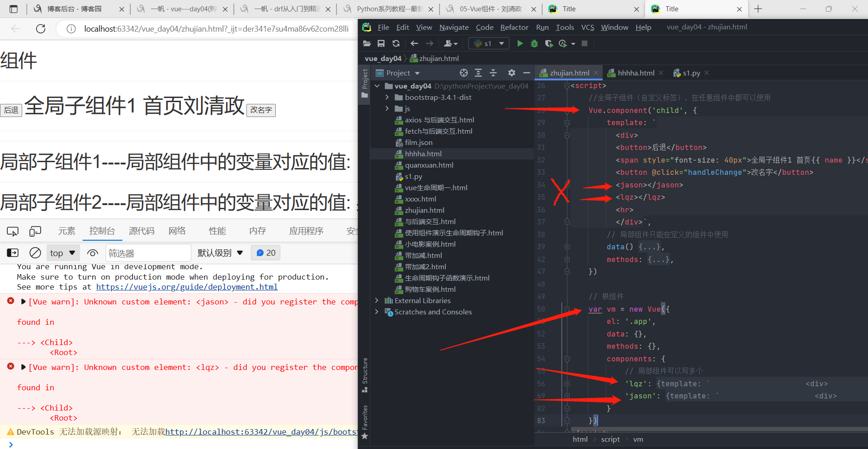Toggle fold marker on the 'lqz' template line
The width and height of the screenshot is (868, 449).
(567, 384)
